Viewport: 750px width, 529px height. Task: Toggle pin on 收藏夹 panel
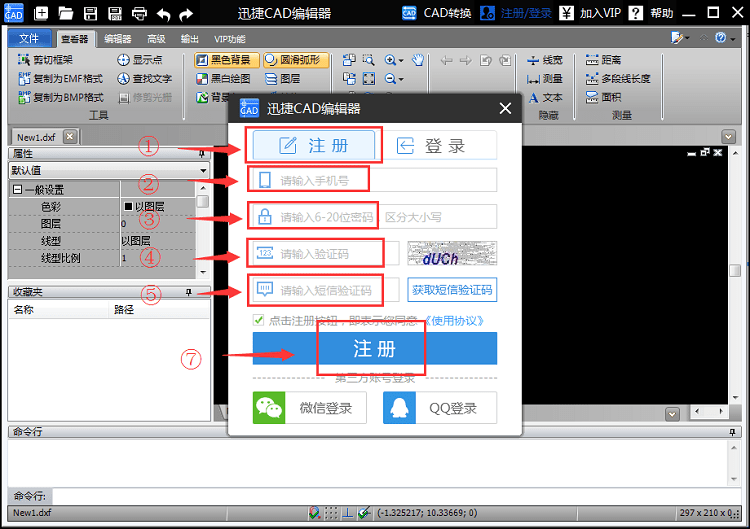coord(189,292)
